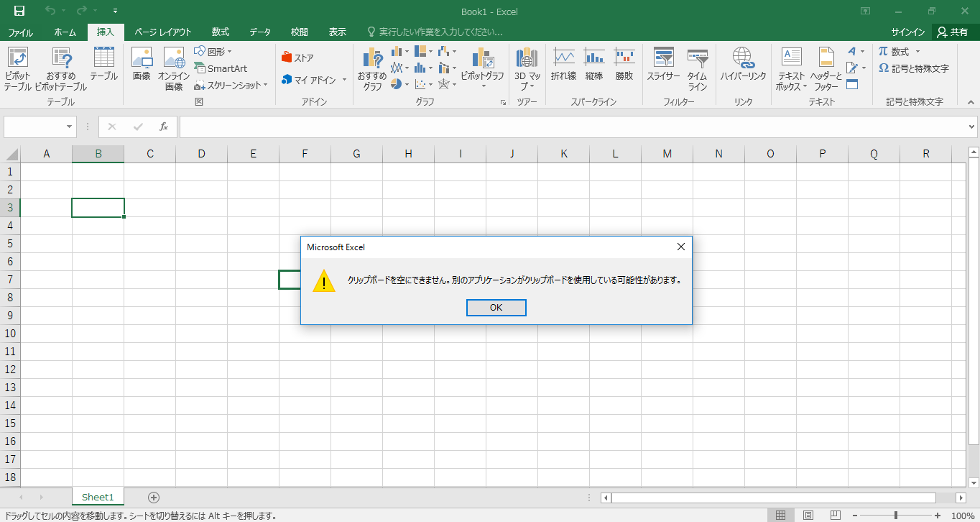
Task: Insert a Hyperlink (ハイパーリンク)
Action: (743, 65)
